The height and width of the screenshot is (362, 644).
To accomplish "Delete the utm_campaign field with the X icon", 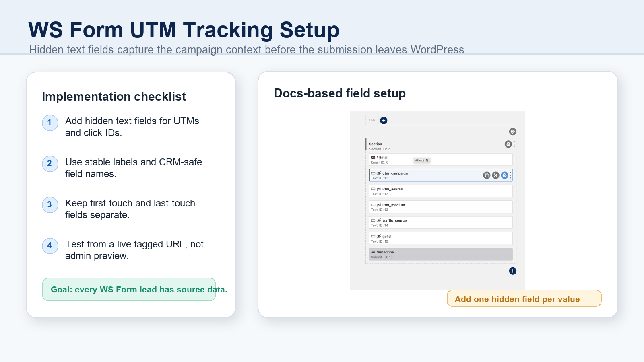I will point(495,175).
